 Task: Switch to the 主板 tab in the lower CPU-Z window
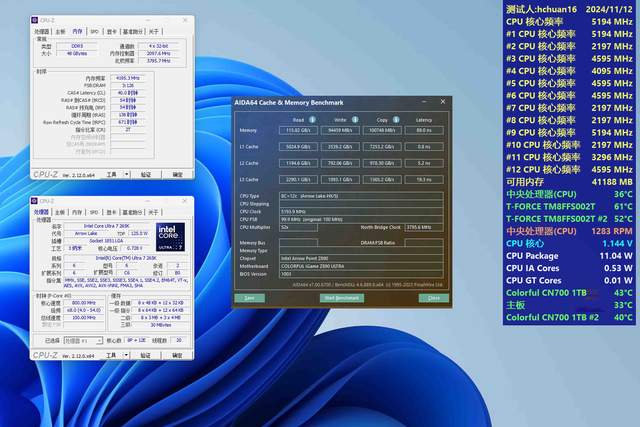60,212
